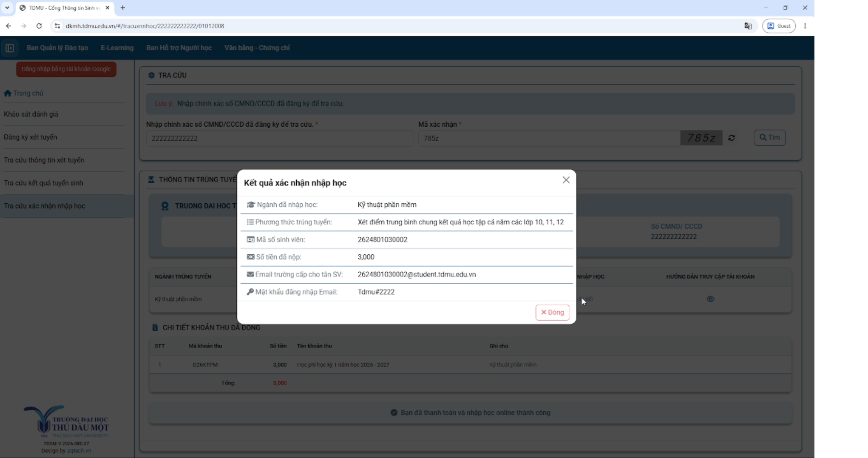Viewport: 868px width, 458px height.
Task: Click the eye icon for account access guide
Action: [710, 299]
